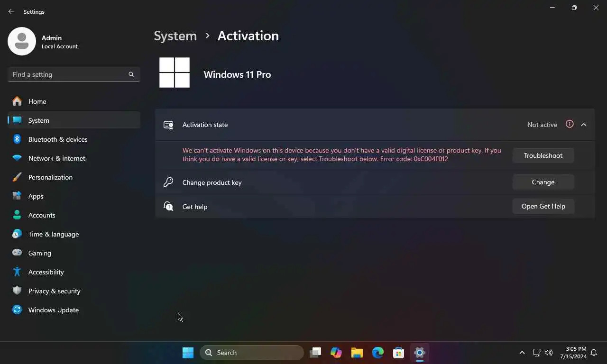The width and height of the screenshot is (607, 364).
Task: Open Task View from the taskbar
Action: 315,353
